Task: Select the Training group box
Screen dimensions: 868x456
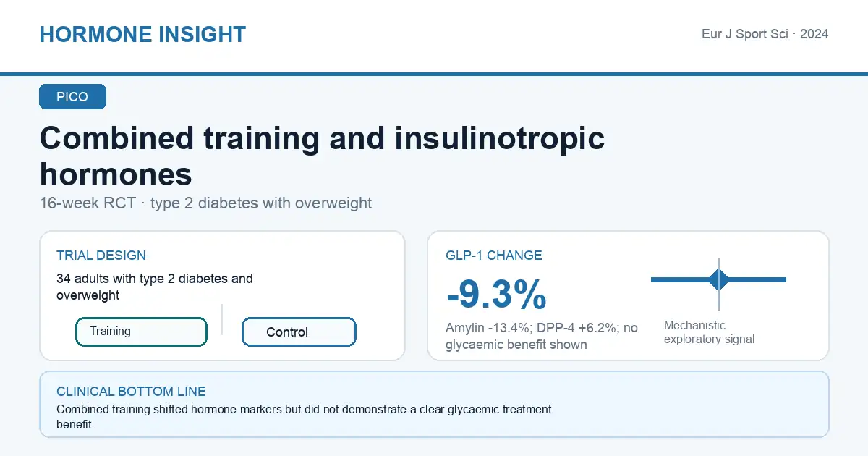Action: tap(141, 332)
